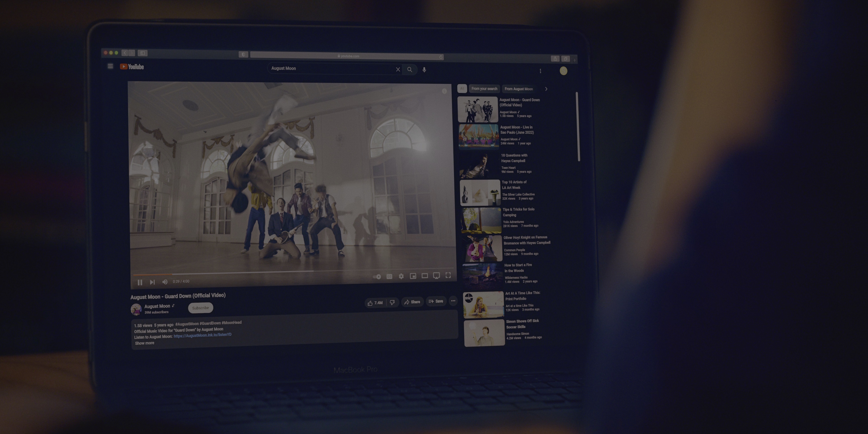The width and height of the screenshot is (868, 434).
Task: Select the 'From August Moon' chip
Action: (x=519, y=89)
